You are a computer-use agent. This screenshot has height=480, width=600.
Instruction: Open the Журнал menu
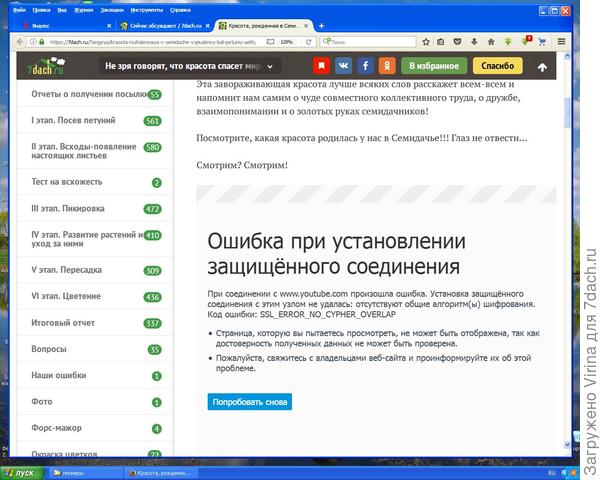[83, 10]
